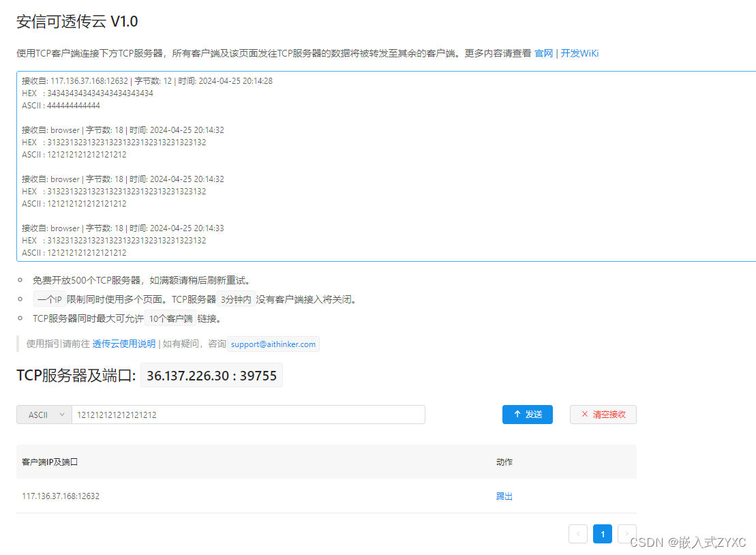Image resolution: width=756 pixels, height=555 pixels.
Task: Click the chevron icon on the ASCII selector
Action: (63, 415)
